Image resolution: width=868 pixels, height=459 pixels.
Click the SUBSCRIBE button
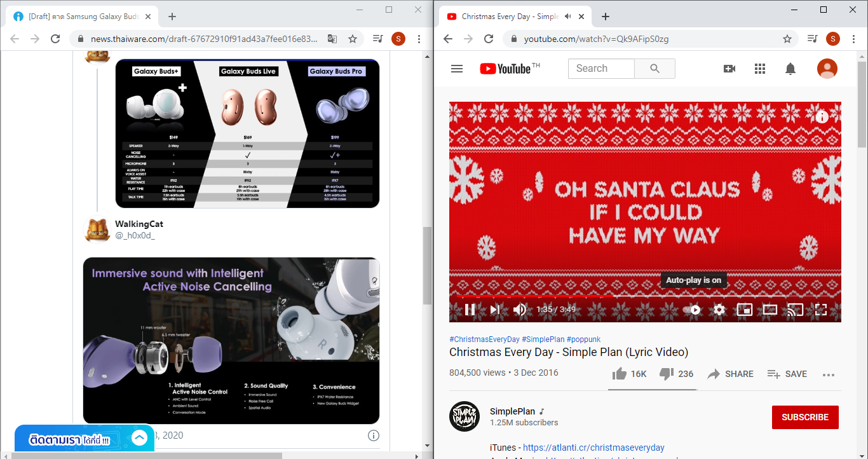(x=805, y=417)
